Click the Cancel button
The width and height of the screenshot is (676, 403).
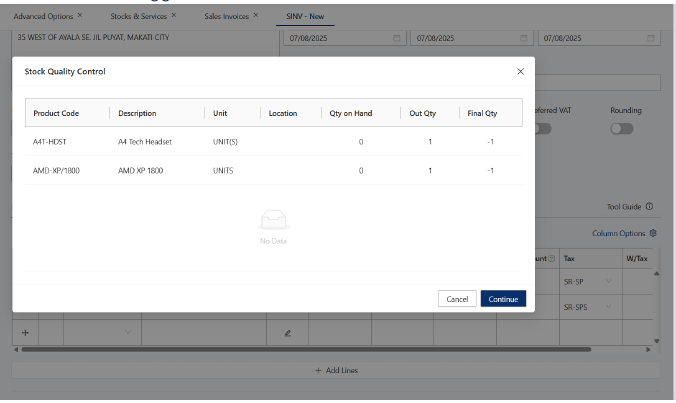(x=457, y=299)
